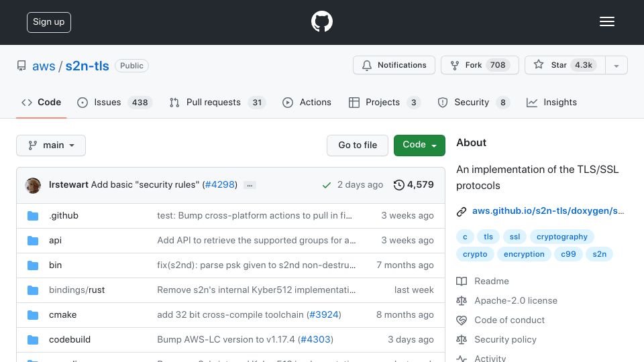Click the '7 months ago' timestamp for bin

pyautogui.click(x=405, y=265)
